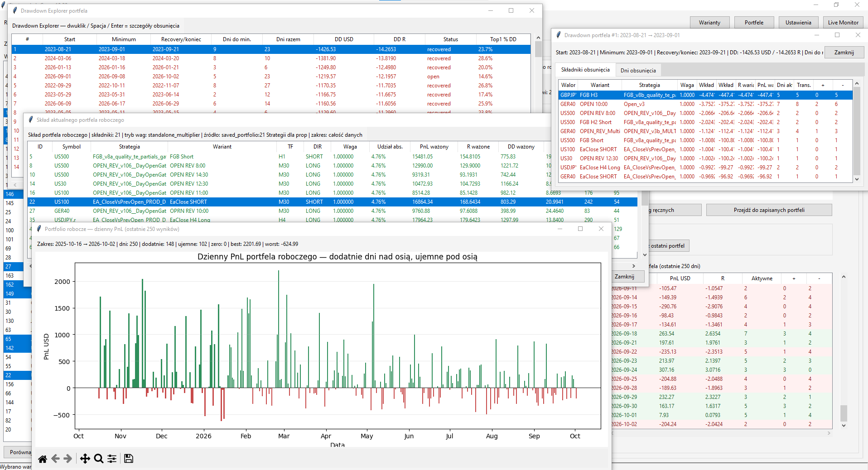Sort drawdowns by DD USD column header

pyautogui.click(x=344, y=39)
